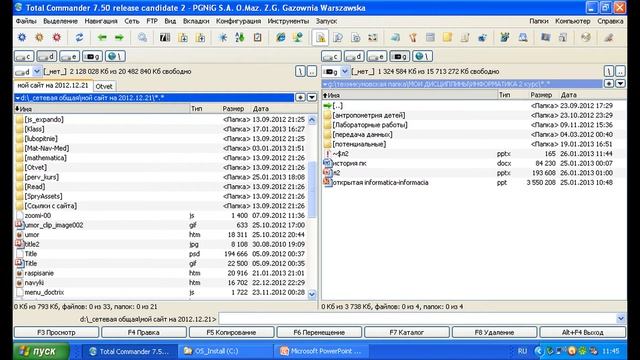
Task: Switch right panel to drive e button
Action: 377,56
